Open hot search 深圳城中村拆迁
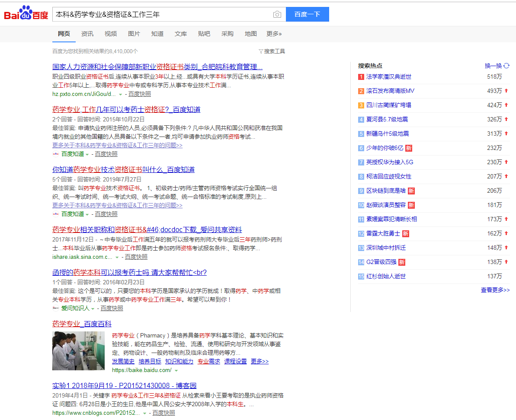The image size is (516, 420). (386, 248)
